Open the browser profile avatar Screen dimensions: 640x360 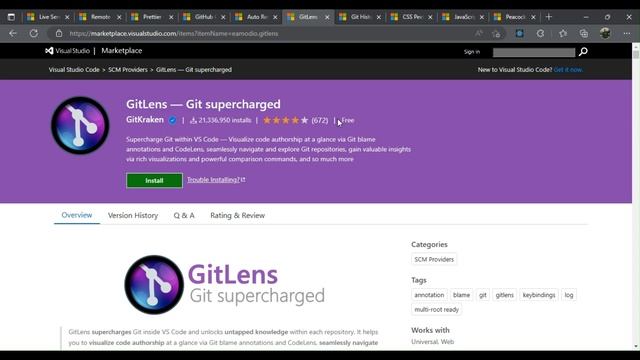(x=605, y=33)
